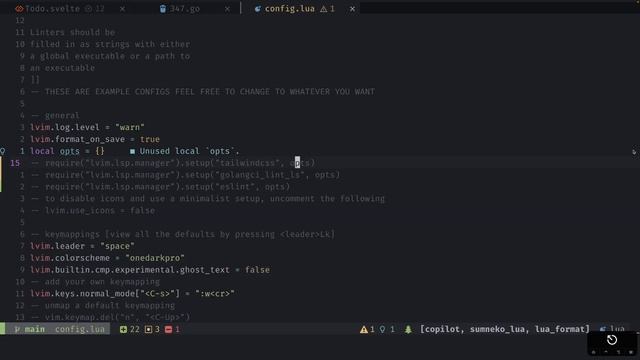
Task: Close the Todo.svelte tab
Action: (x=122, y=9)
